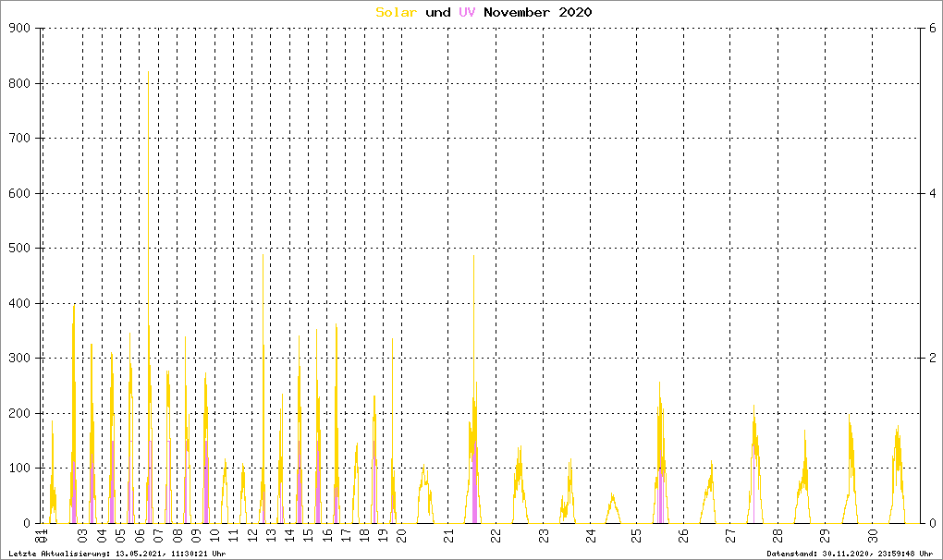943x560 pixels.
Task: Click day 25 on the x-axis
Action: [x=636, y=537]
